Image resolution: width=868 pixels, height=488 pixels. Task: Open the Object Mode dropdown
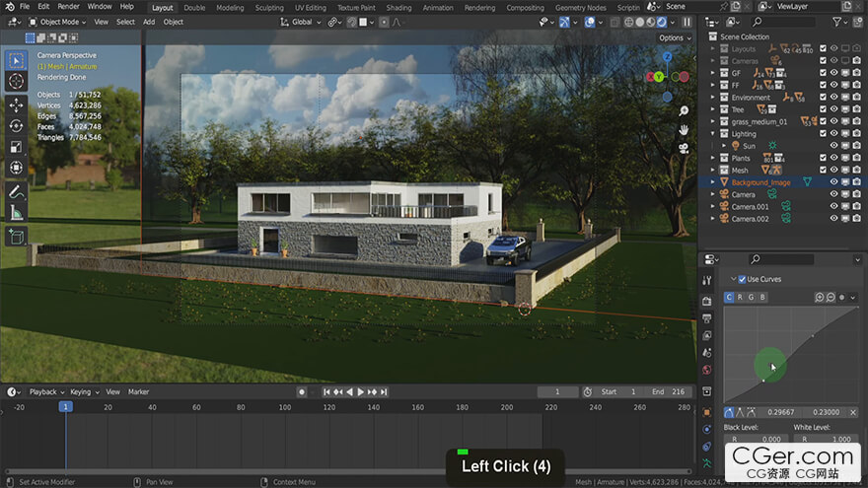58,22
